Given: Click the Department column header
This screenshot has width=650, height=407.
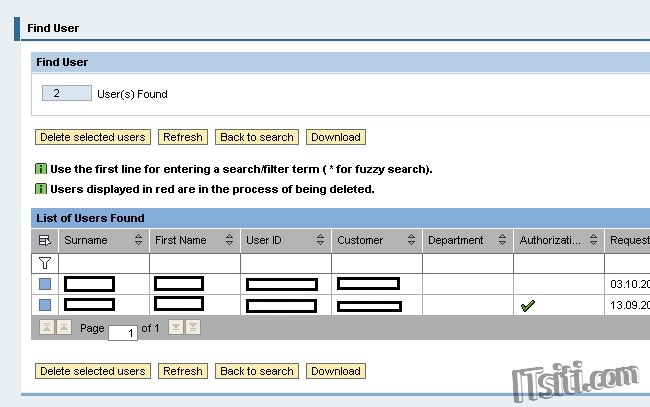Looking at the screenshot, I should click(456, 241).
